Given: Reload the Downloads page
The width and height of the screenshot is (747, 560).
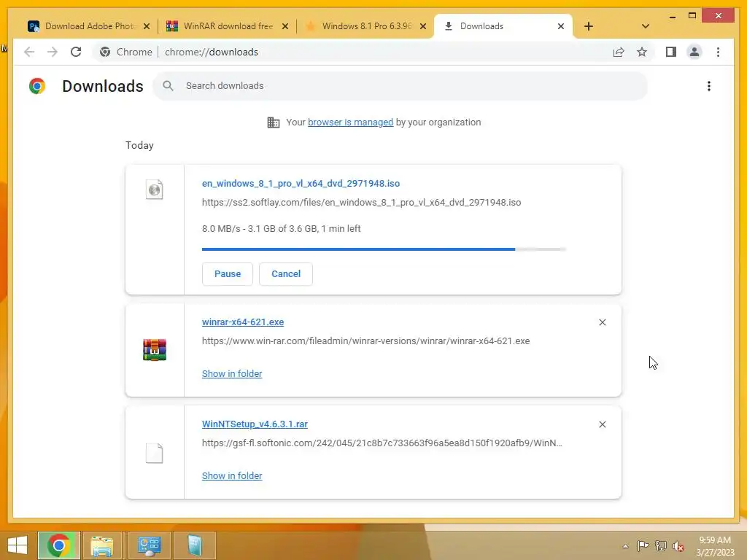Looking at the screenshot, I should tap(76, 52).
